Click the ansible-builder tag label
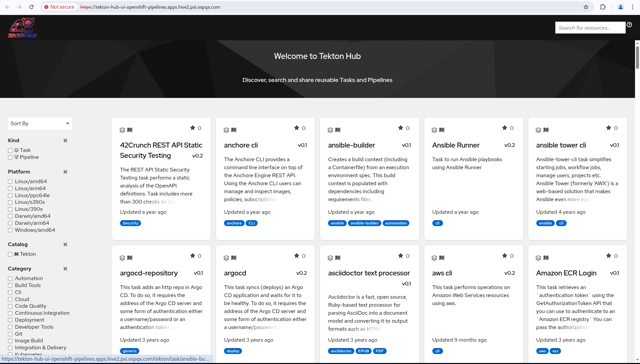 [x=364, y=223]
